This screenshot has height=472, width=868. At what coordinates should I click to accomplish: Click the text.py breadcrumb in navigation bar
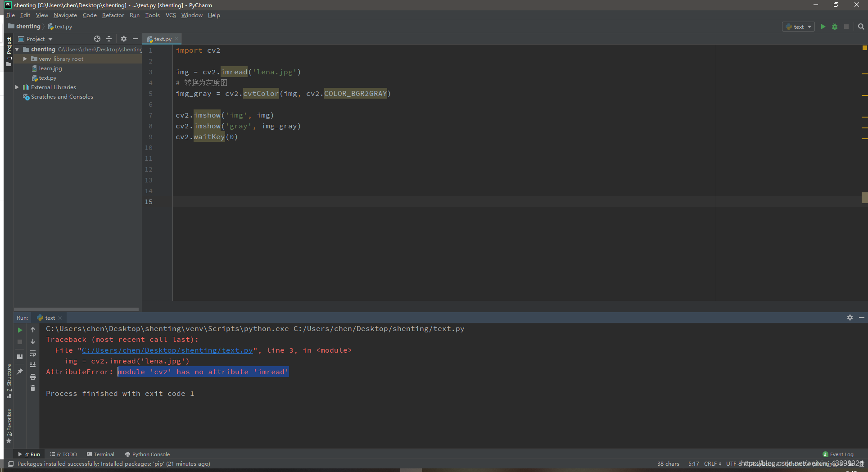(60, 27)
